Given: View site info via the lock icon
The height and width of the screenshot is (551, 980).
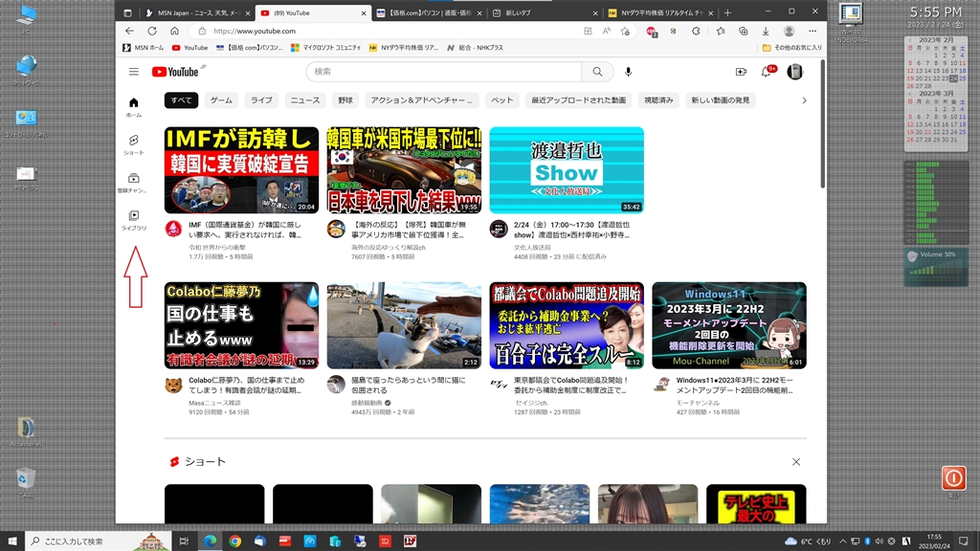Looking at the screenshot, I should pyautogui.click(x=202, y=31).
